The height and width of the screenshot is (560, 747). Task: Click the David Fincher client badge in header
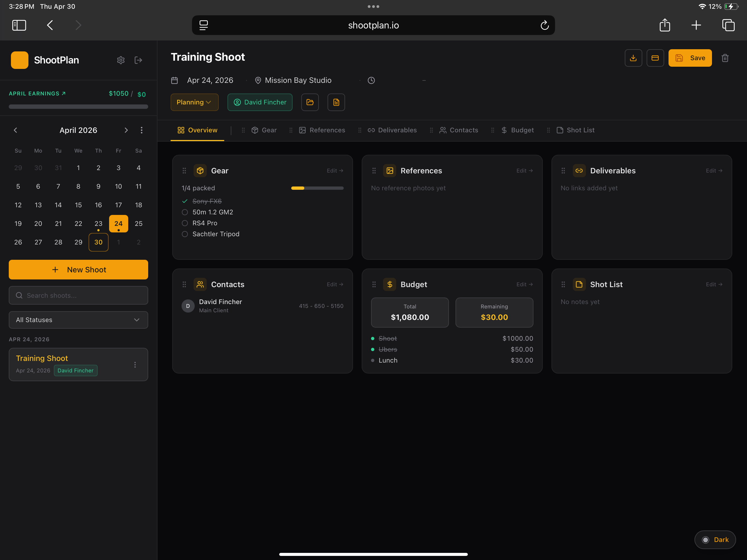click(x=260, y=102)
